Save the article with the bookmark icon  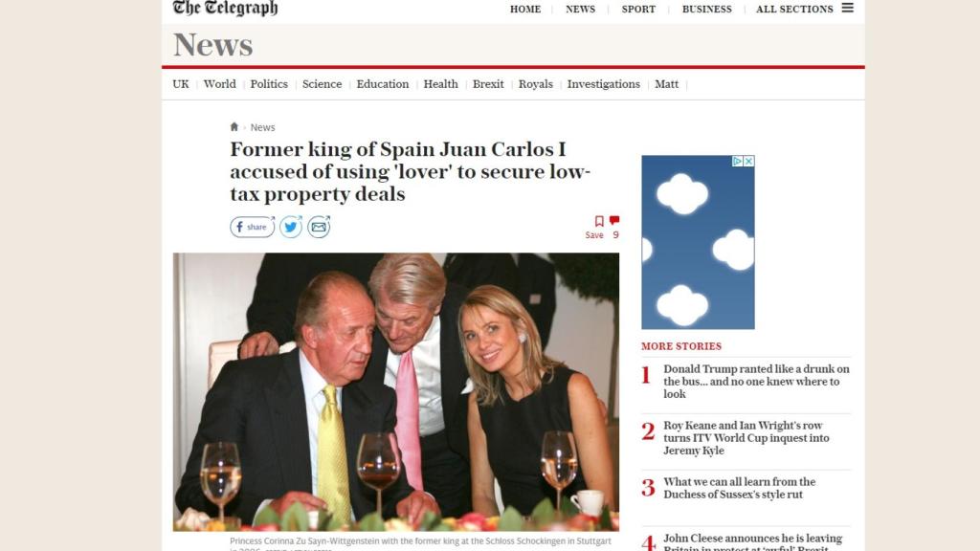599,221
